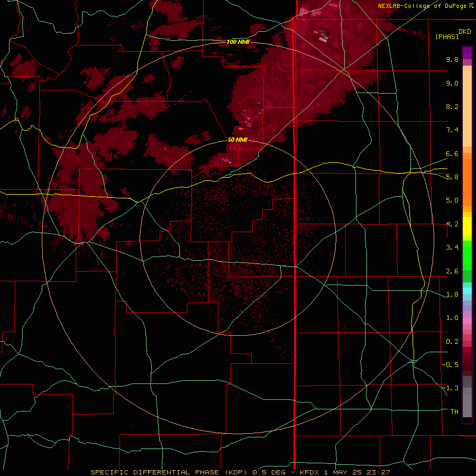
Task: Select the 3.4 scale label
Action: pyautogui.click(x=452, y=248)
